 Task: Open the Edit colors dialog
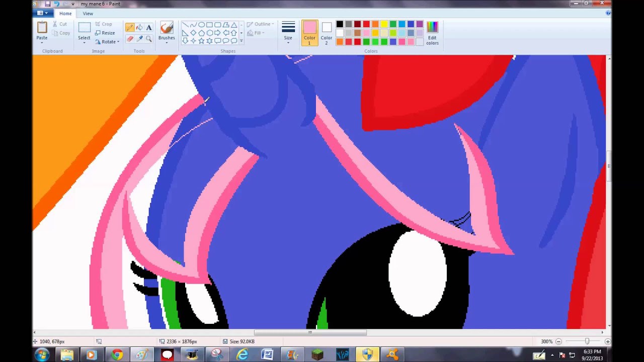pos(432,33)
